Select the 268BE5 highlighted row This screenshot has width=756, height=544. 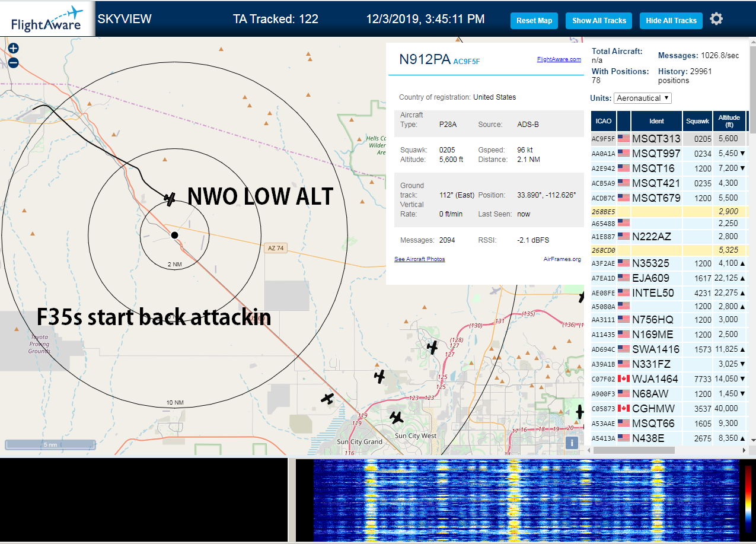click(x=669, y=211)
